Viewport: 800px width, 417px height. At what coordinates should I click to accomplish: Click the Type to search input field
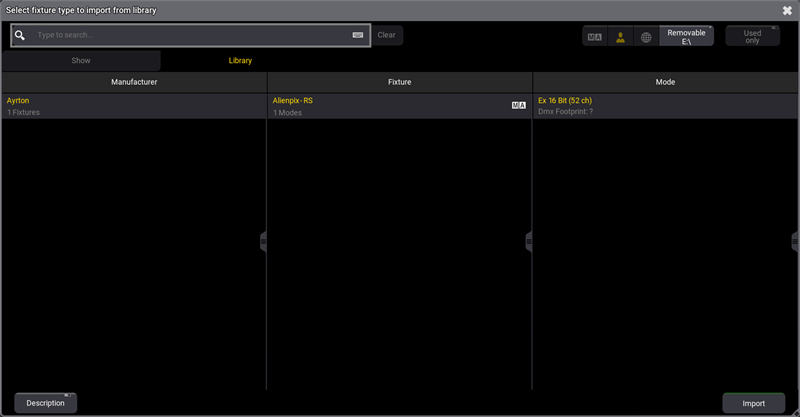190,35
